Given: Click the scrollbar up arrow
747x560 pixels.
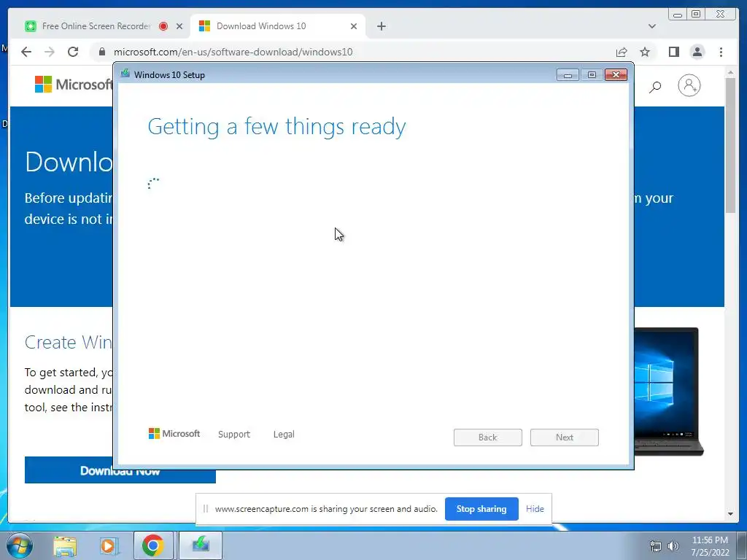Looking at the screenshot, I should [731, 72].
